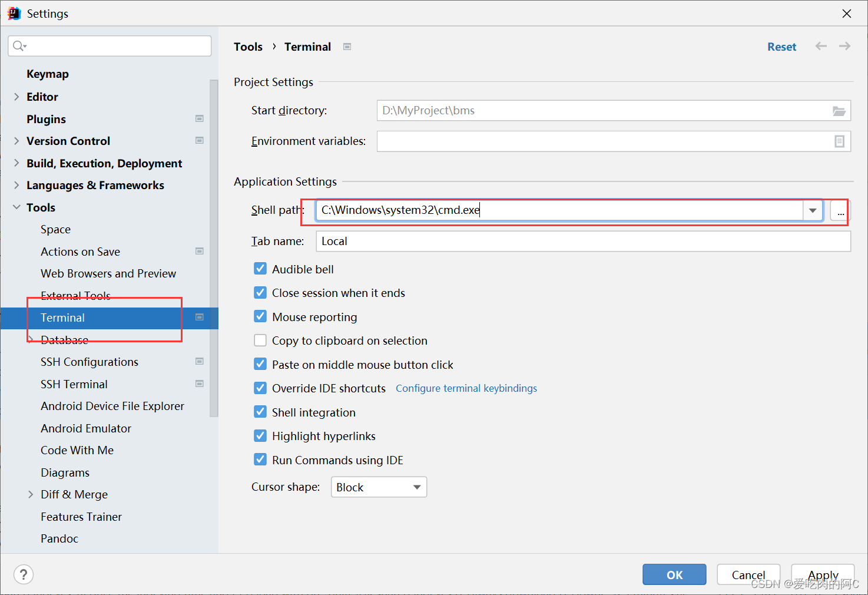The width and height of the screenshot is (868, 595).
Task: Click the project icon next to Terminal breadcrumb
Action: point(347,47)
